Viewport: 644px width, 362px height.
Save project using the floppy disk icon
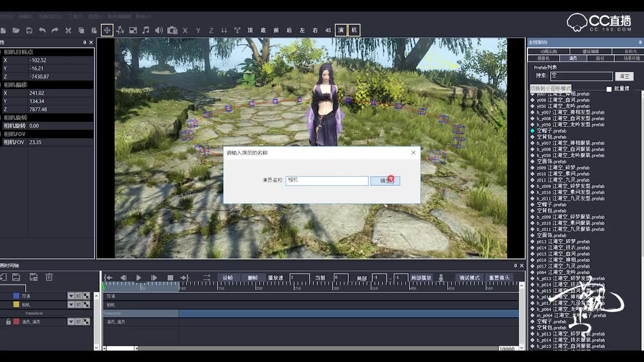[29, 30]
